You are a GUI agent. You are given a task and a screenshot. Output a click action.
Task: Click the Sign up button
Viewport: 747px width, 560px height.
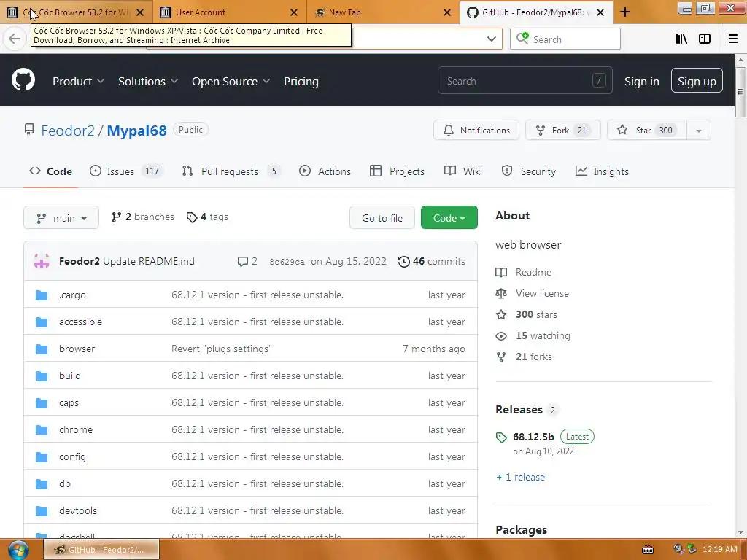[697, 81]
